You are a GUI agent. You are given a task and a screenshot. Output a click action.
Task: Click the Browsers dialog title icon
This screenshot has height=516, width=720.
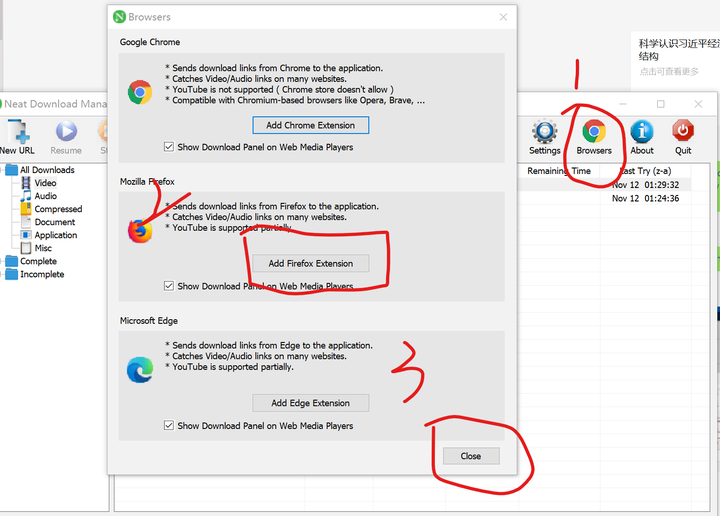click(x=119, y=17)
